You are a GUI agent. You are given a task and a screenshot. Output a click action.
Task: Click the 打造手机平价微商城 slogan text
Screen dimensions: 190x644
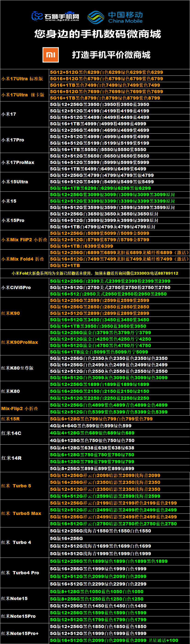click(x=111, y=55)
